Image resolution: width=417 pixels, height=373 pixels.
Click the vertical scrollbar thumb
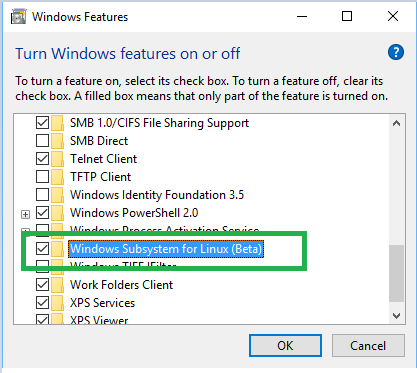(x=396, y=273)
